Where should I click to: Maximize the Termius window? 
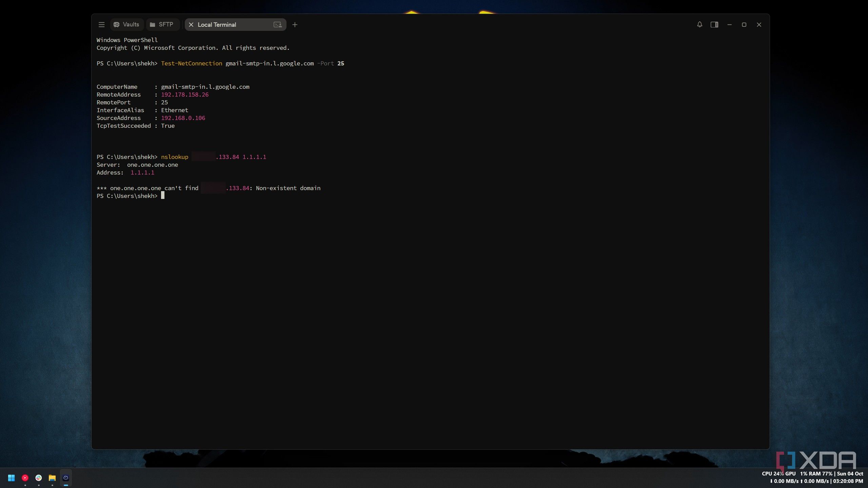click(x=744, y=25)
